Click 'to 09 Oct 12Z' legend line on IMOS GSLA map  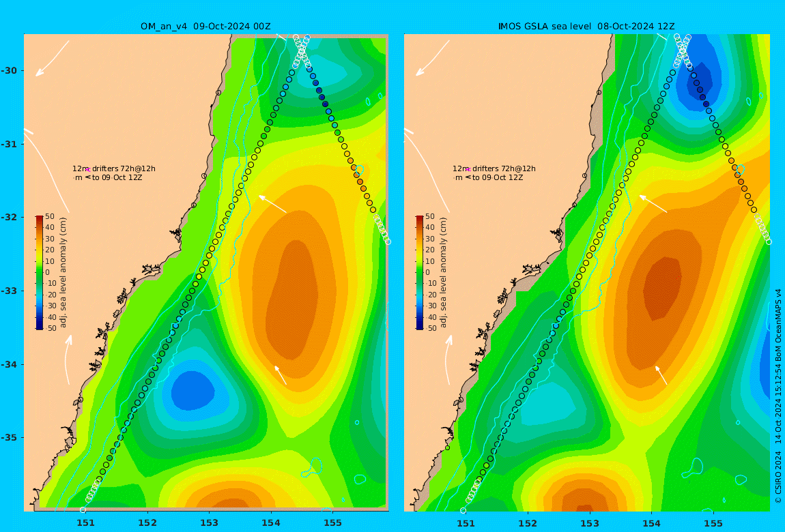(498, 177)
